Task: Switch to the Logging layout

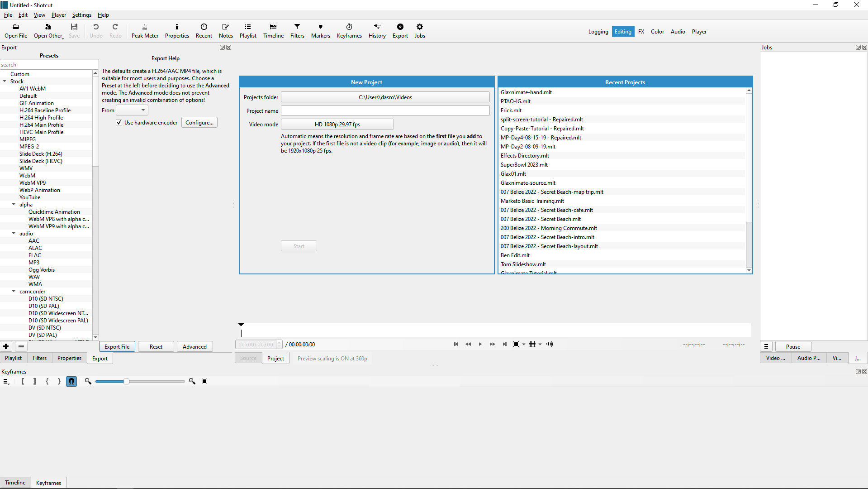Action: (x=598, y=32)
